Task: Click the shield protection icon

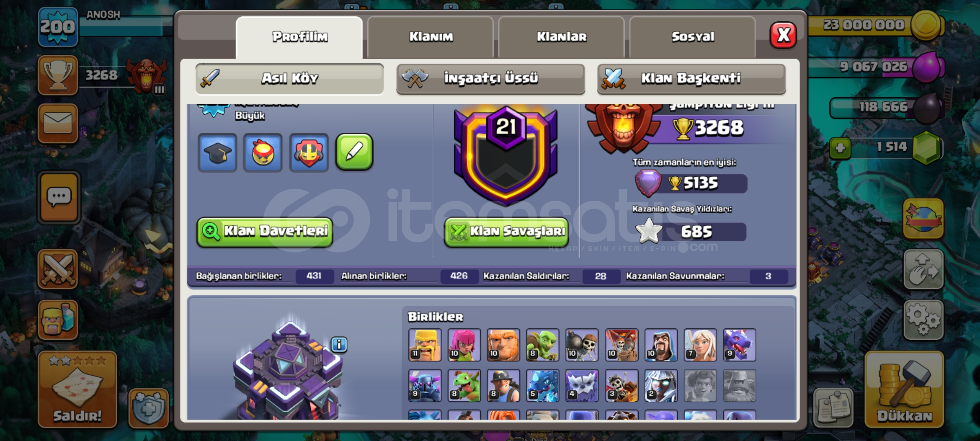Action: (149, 408)
